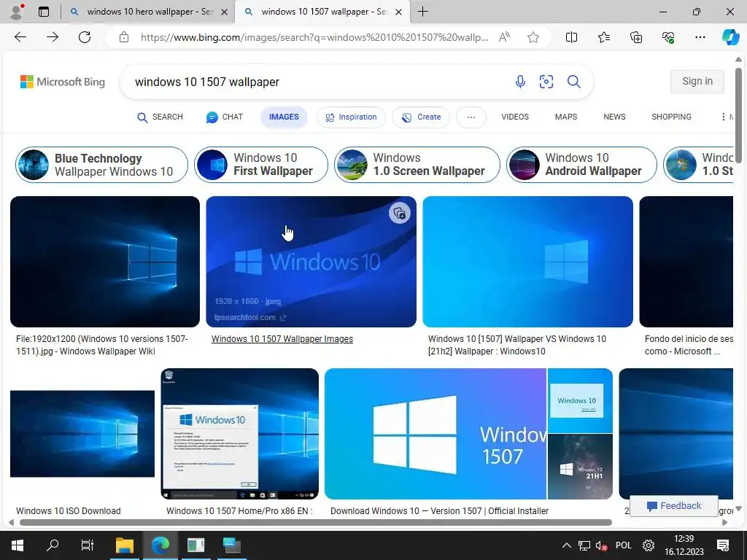Viewport: 747px width, 560px height.
Task: Open File:1920x1200 Windows Wallpaper Wiki caption
Action: (x=102, y=345)
